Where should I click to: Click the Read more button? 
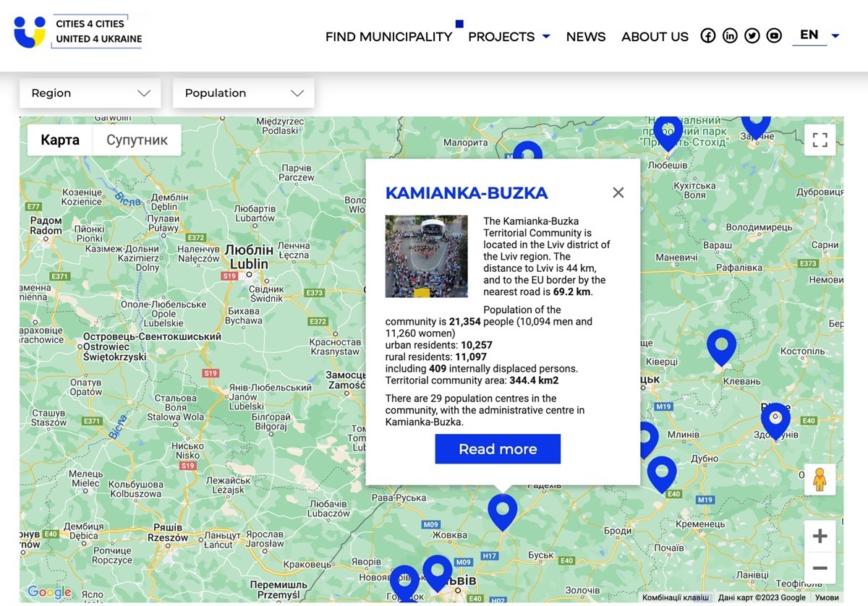(498, 449)
